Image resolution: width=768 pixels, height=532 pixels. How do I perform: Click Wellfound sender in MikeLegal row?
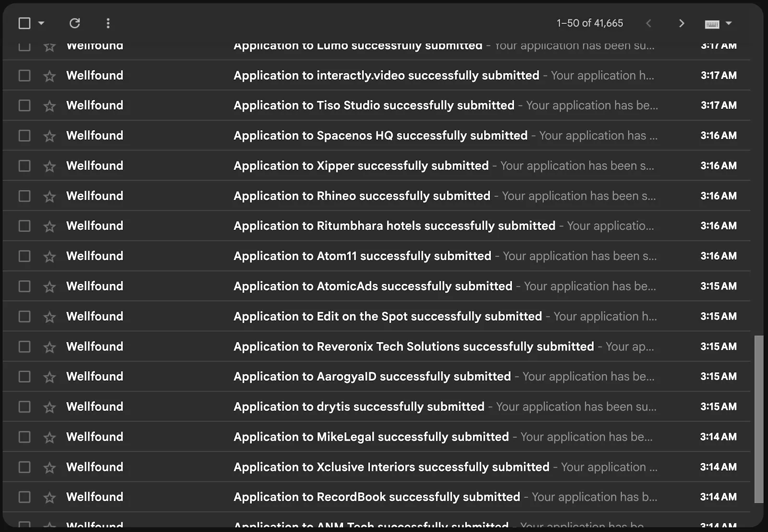[x=95, y=437]
